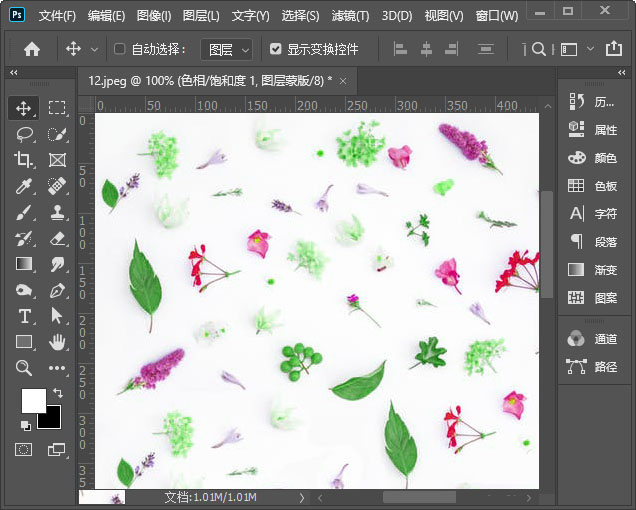Select the Clone Stamp tool

[57, 212]
